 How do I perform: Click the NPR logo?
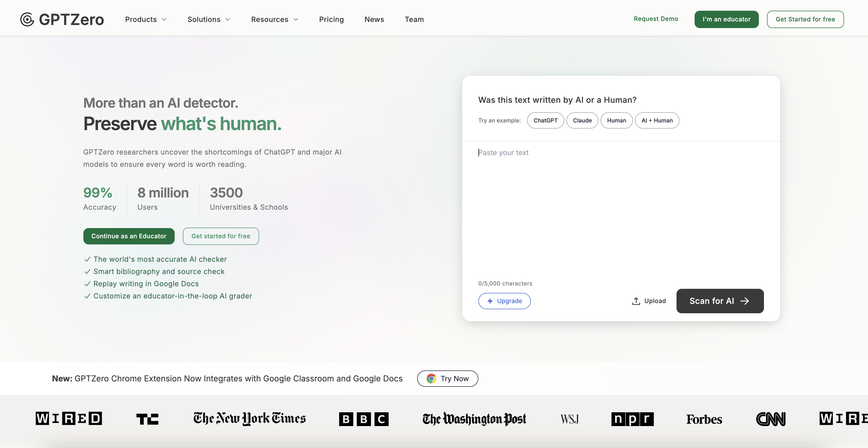(632, 419)
